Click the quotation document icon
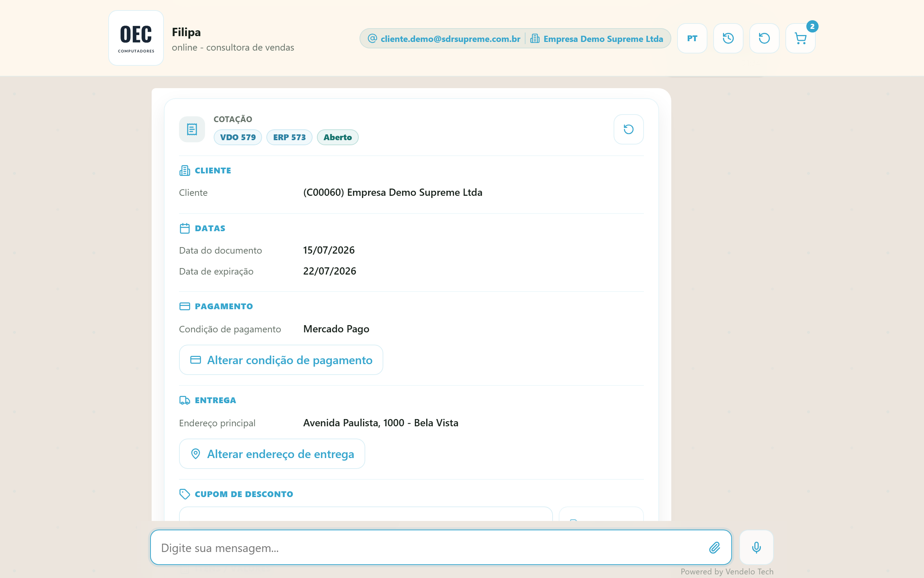 coord(192,129)
